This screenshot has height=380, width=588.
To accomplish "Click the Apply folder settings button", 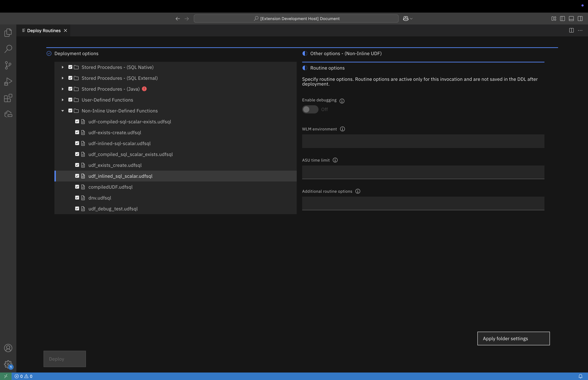I will (x=513, y=338).
